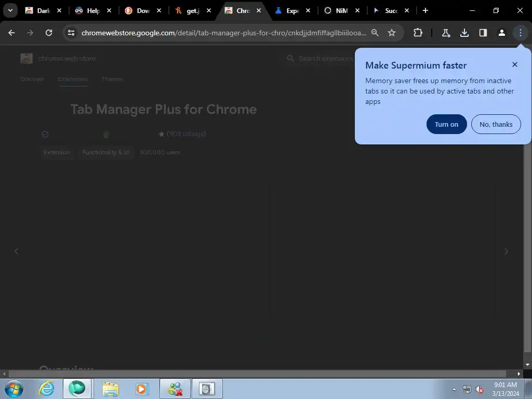View site information icon in address bar
The height and width of the screenshot is (399, 532).
pos(71,33)
